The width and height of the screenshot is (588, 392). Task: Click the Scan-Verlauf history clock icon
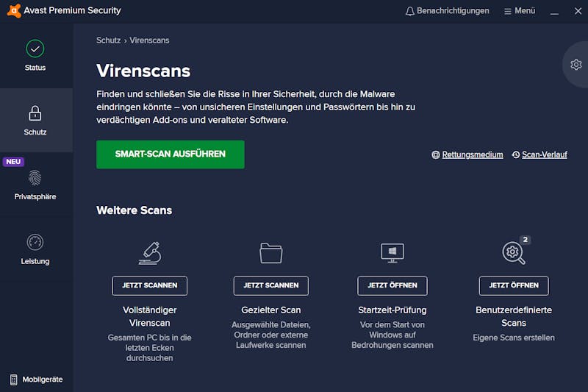(x=516, y=154)
